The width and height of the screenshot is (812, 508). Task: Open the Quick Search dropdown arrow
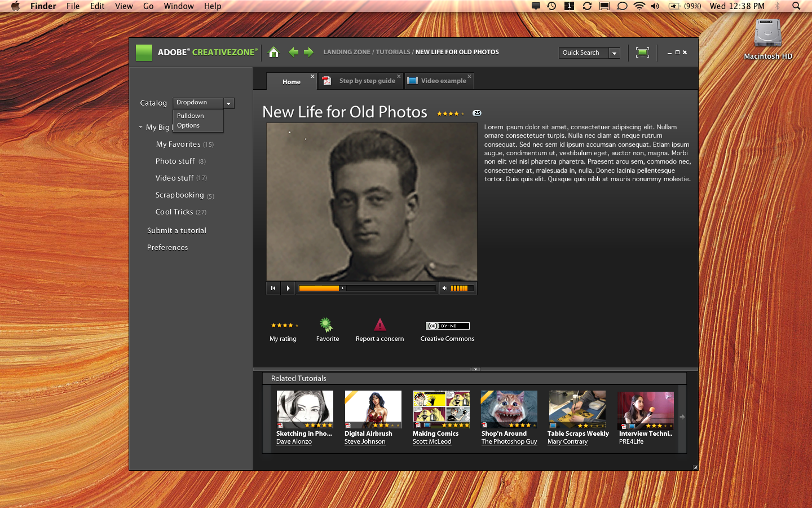(615, 53)
